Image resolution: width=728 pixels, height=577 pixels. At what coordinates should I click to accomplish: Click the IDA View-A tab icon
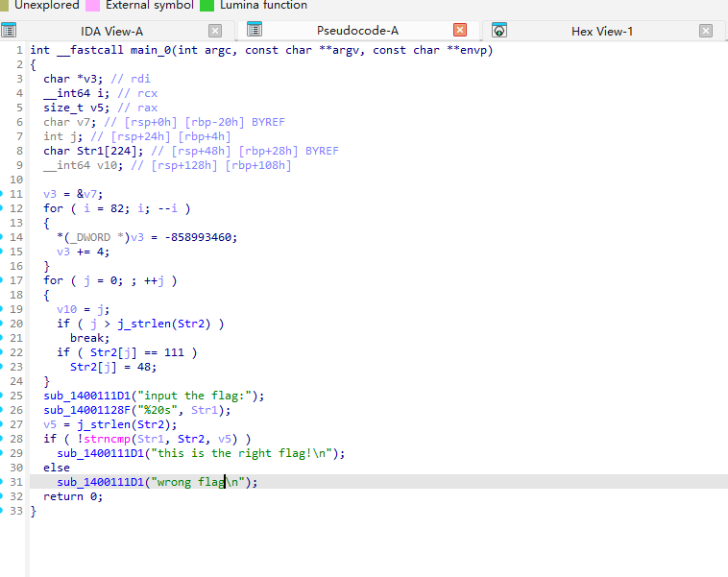12,31
